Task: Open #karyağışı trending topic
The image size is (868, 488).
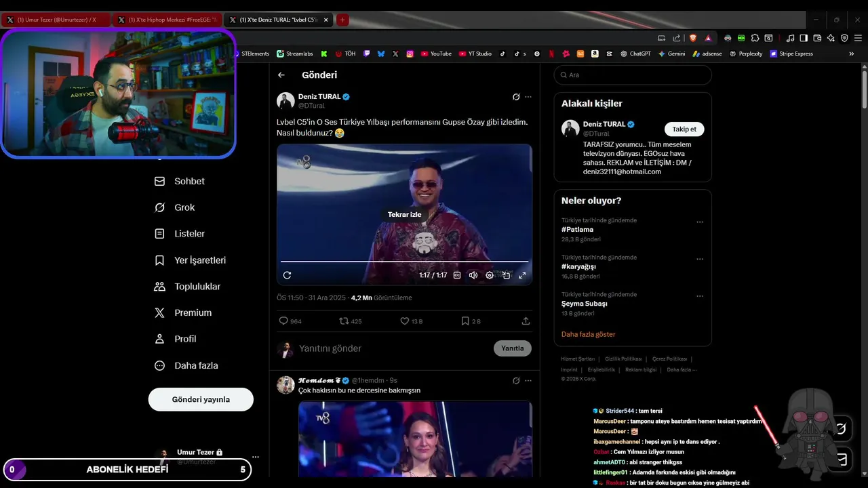Action: 578,267
